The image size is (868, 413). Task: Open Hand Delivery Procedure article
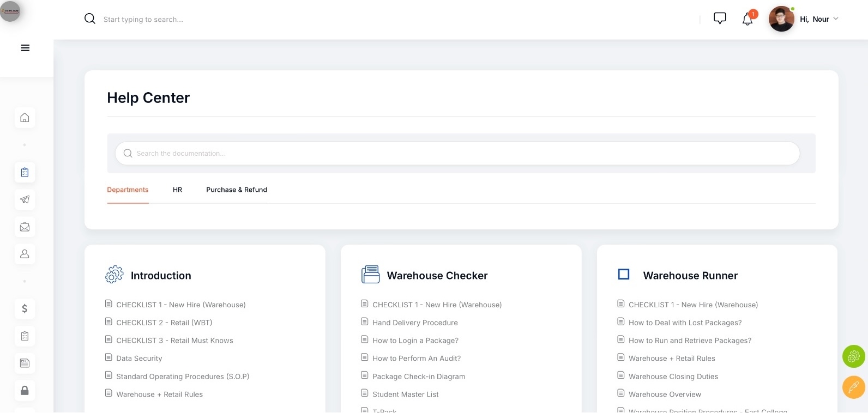click(415, 323)
